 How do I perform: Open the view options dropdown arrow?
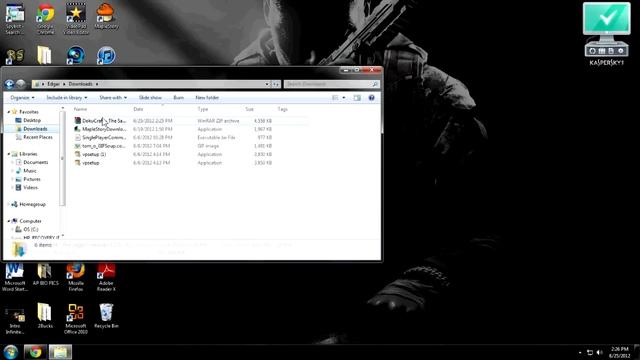[344, 98]
